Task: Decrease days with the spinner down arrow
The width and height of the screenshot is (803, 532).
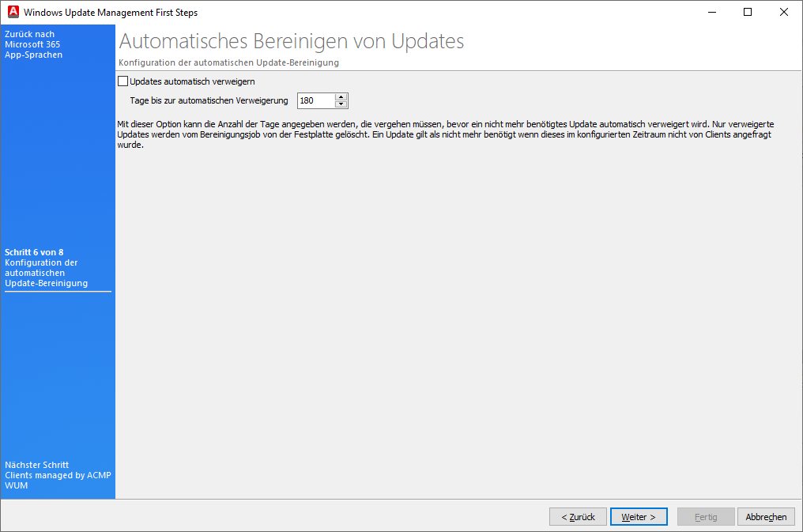Action: [341, 104]
